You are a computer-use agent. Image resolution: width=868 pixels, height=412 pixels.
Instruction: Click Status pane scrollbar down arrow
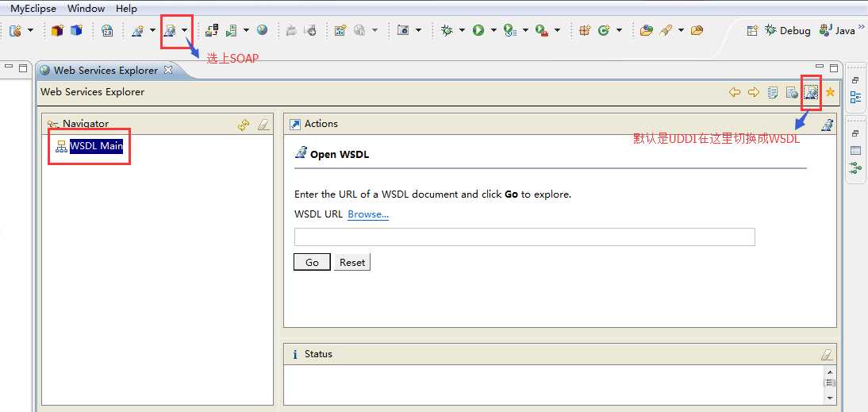(x=829, y=398)
